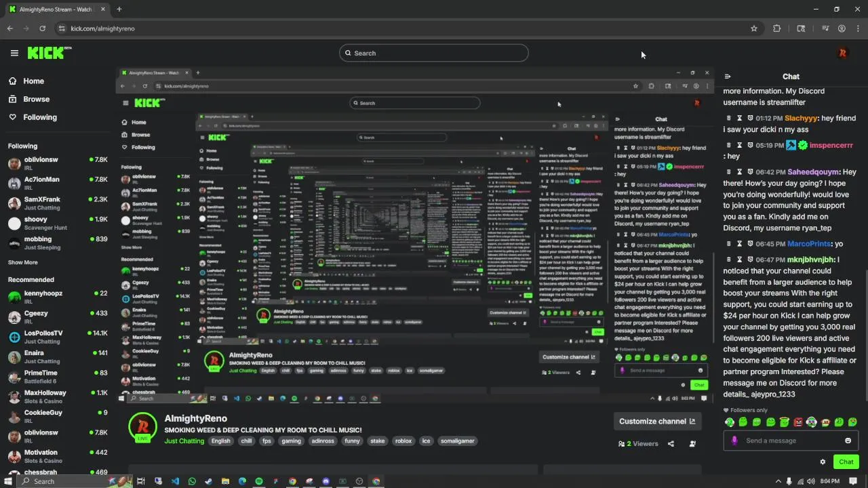Click Saheedqouym username in chat
This screenshot has height=488, width=868.
pos(813,172)
